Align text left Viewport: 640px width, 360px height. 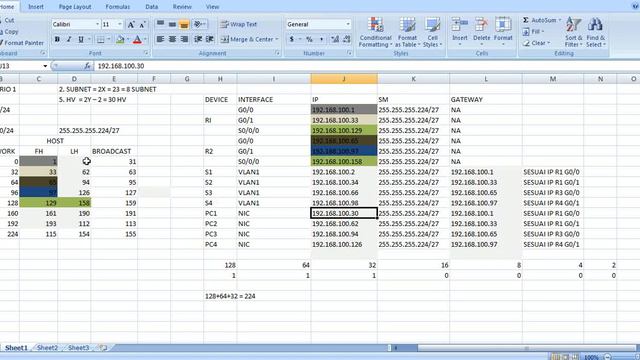[160, 39]
